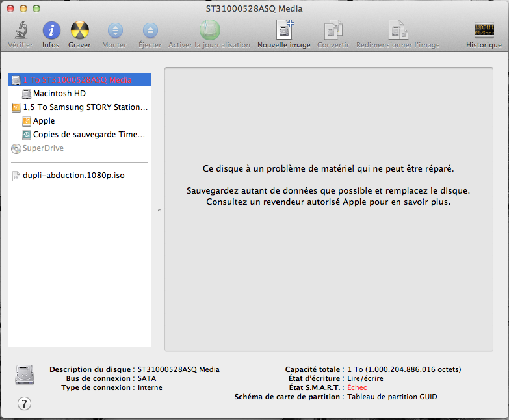Click the Éjecter eject icon
The width and height of the screenshot is (509, 420).
(x=150, y=31)
